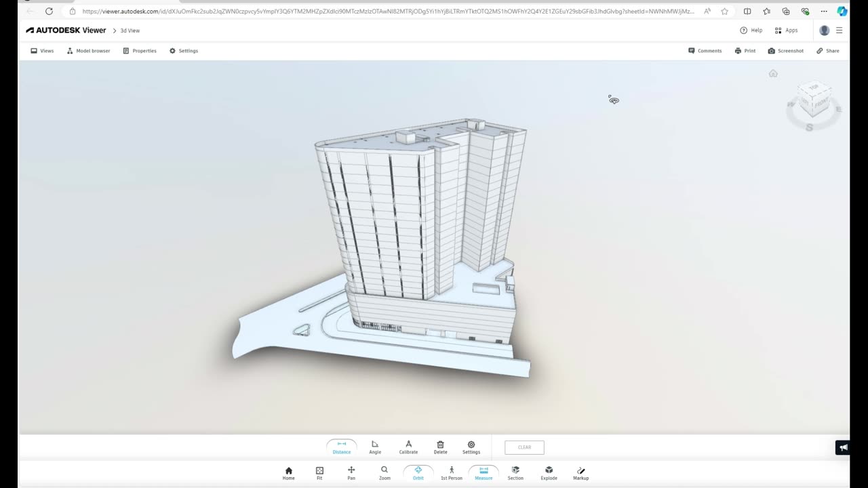Viewport: 868px width, 488px height.
Task: Take a Screenshot of the model
Action: [786, 51]
